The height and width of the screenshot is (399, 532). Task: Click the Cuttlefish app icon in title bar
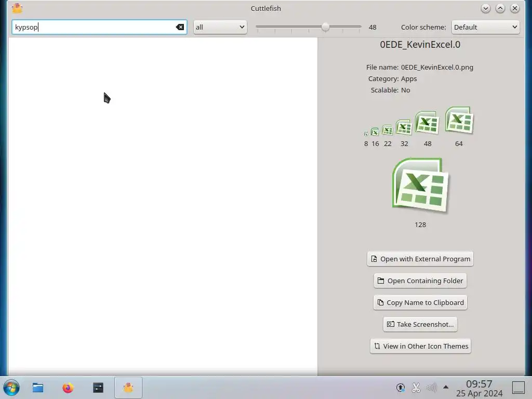(17, 8)
